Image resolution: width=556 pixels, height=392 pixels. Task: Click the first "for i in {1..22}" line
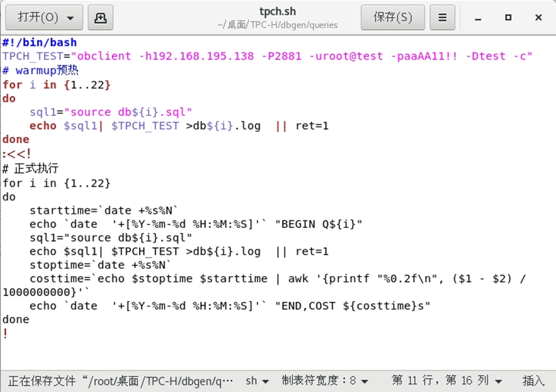click(x=56, y=85)
